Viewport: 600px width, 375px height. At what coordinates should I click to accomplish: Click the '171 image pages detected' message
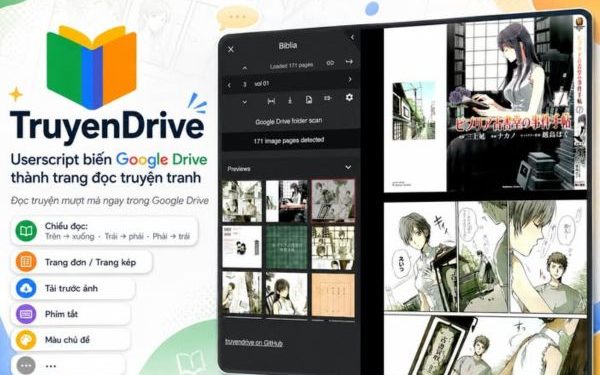click(x=289, y=141)
